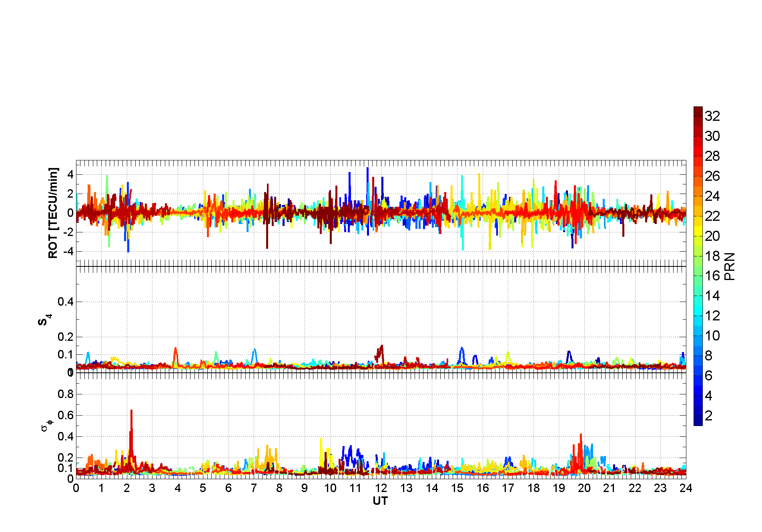Select PRN colorbar tick label 26
Screen dimensions: 762x532
point(712,176)
